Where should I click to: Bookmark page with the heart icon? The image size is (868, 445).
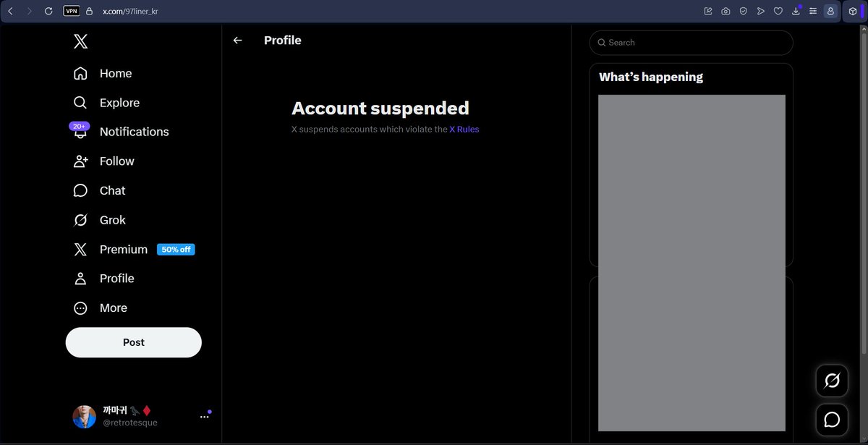coord(778,11)
